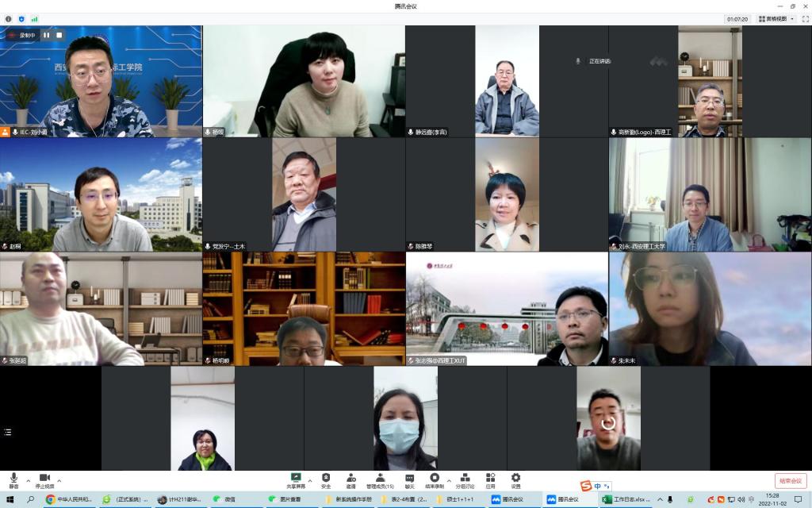Screen dimensions: 812x508
Task: Open meeting settings gear
Action: pyautogui.click(x=515, y=479)
